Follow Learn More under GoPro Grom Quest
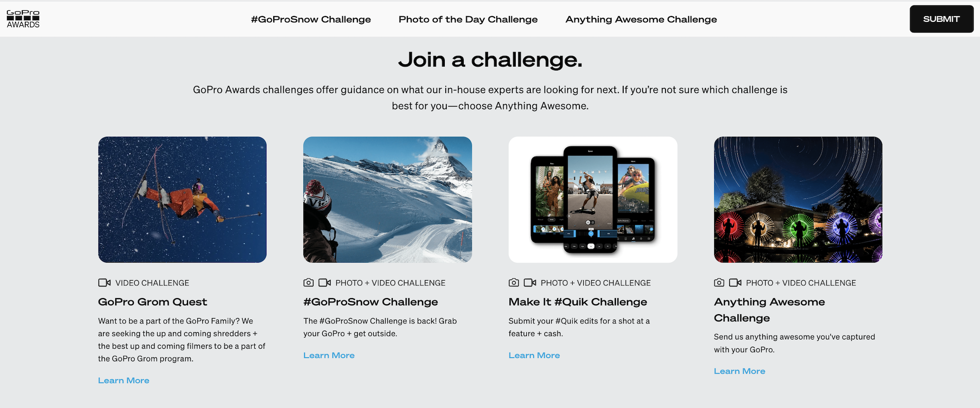 (x=123, y=381)
